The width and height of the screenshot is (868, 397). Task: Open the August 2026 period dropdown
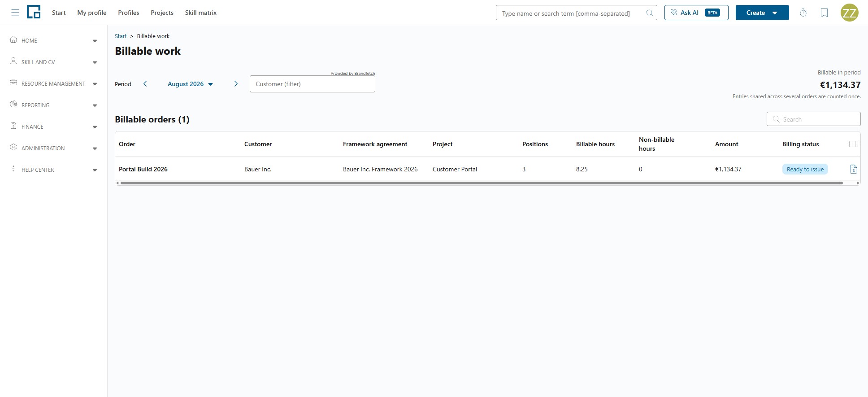pyautogui.click(x=190, y=84)
